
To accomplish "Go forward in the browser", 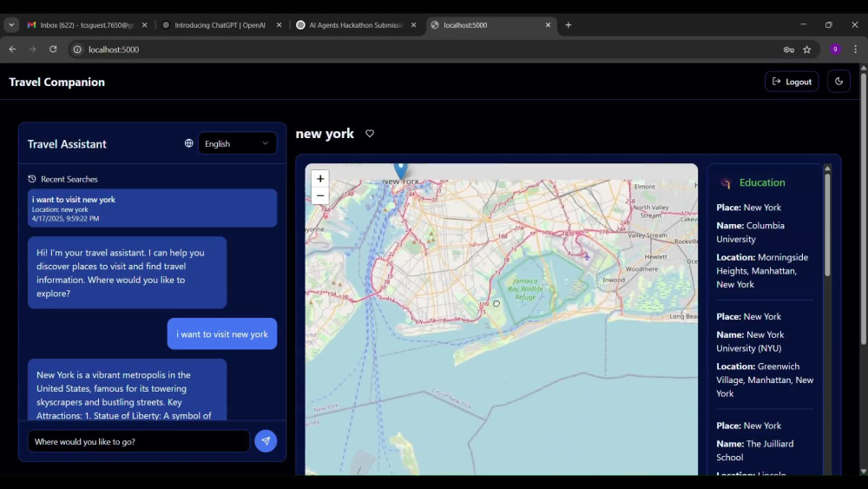I will 33,50.
